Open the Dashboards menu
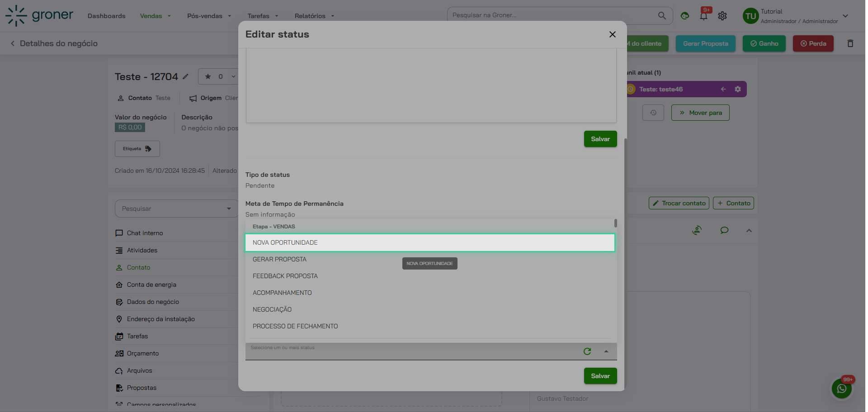The width and height of the screenshot is (868, 412). (x=106, y=16)
